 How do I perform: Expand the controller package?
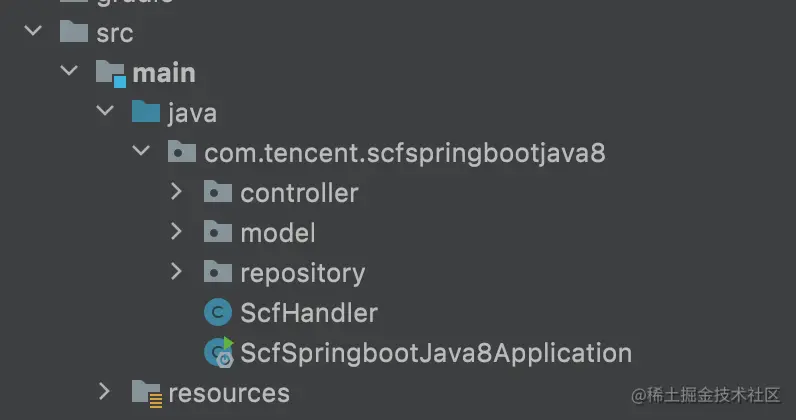pos(177,192)
